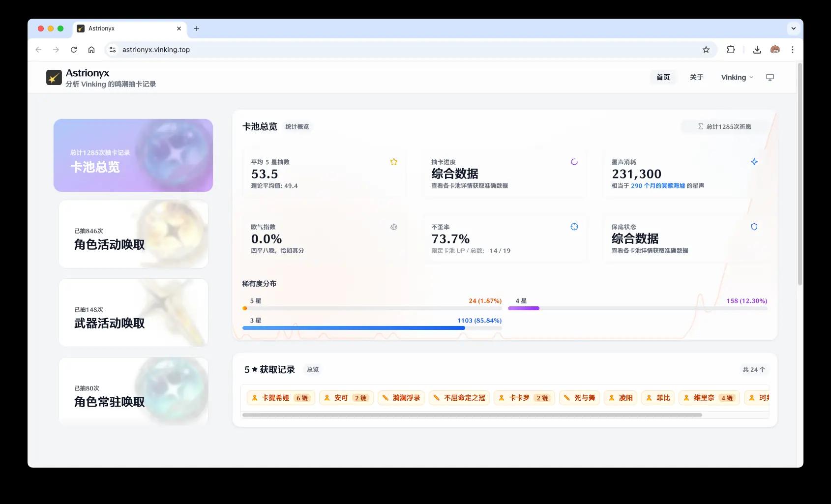Go to the 首页 nav item
This screenshot has height=504, width=831.
pos(663,77)
